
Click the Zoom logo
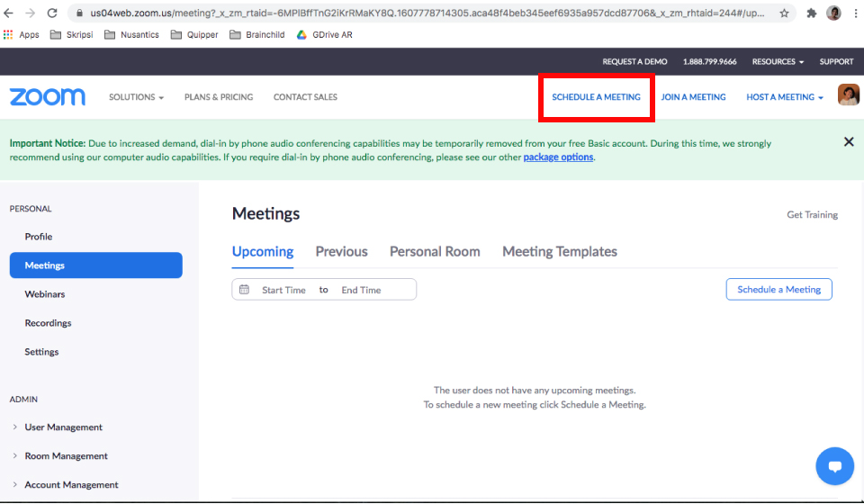click(47, 97)
